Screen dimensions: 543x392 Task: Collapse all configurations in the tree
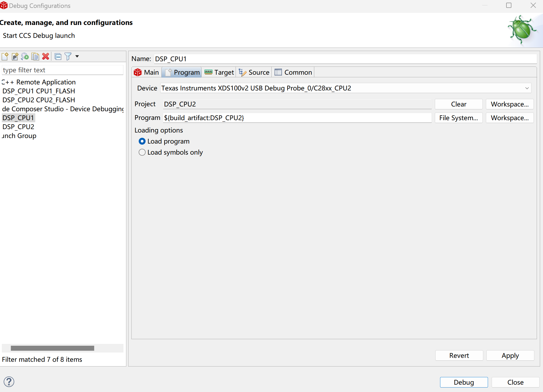point(58,57)
